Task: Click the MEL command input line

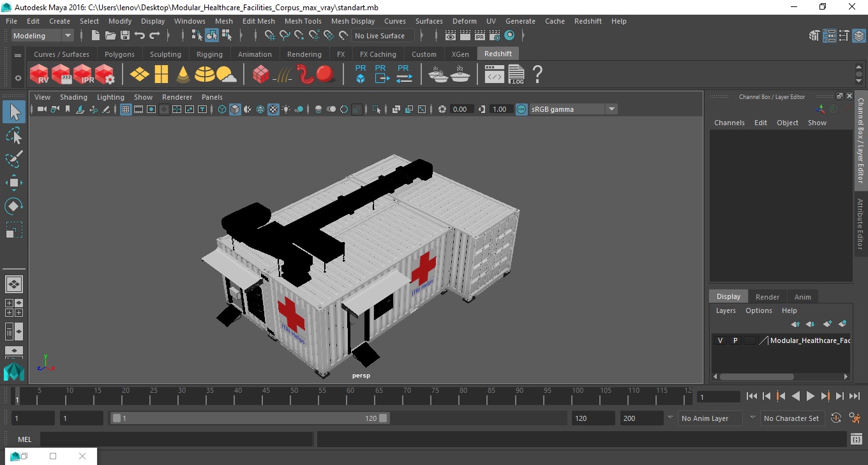Action: 176,439
